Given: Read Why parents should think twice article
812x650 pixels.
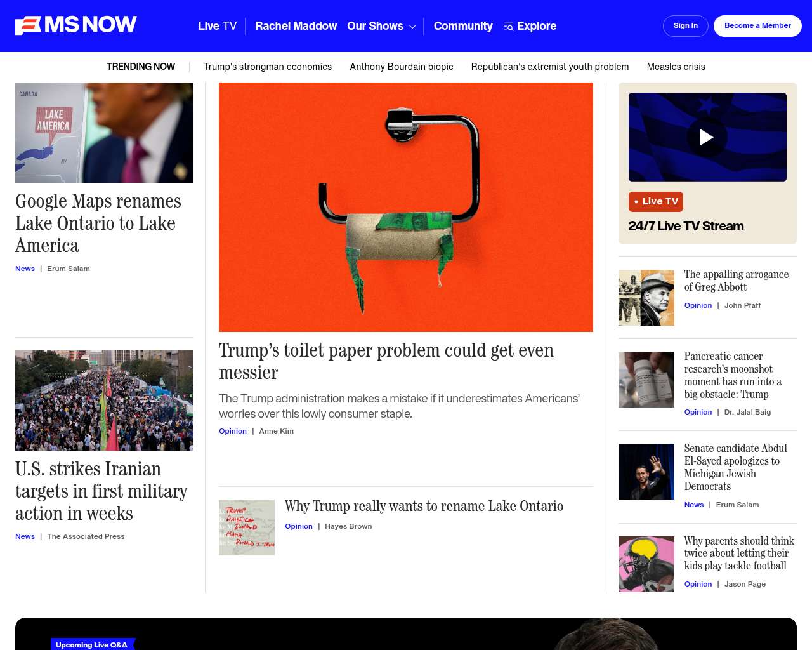Looking at the screenshot, I should 739,553.
